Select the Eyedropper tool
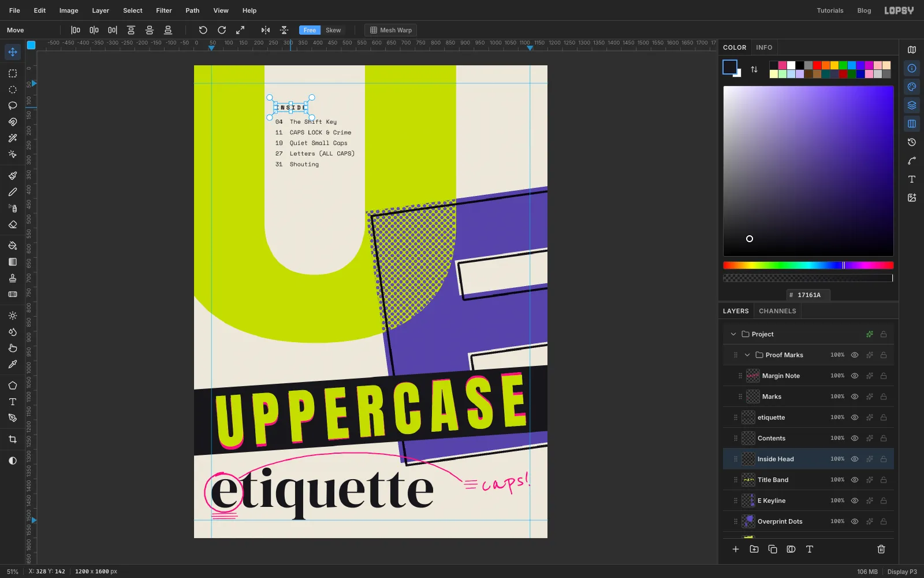 [x=13, y=364]
